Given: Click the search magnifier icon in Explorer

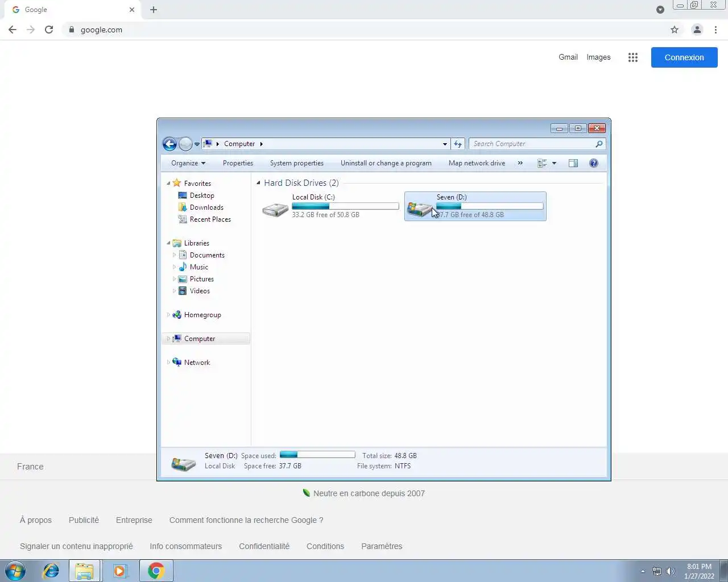Looking at the screenshot, I should point(599,144).
